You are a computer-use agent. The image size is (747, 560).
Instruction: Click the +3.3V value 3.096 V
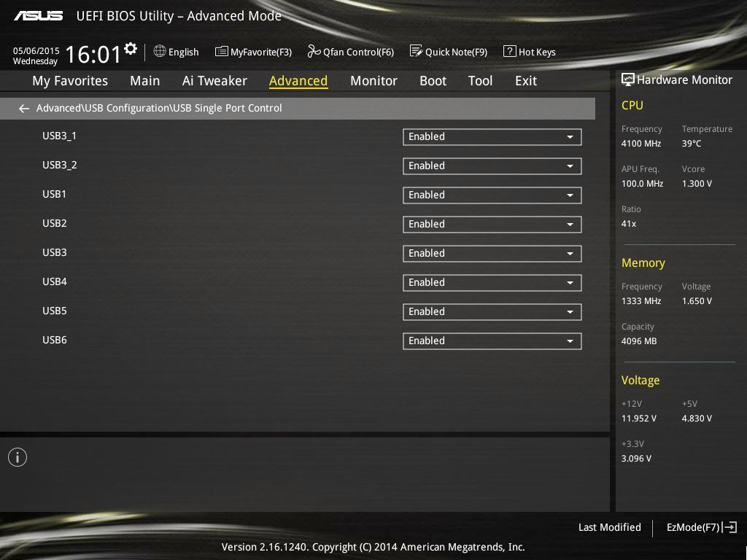pyautogui.click(x=636, y=458)
